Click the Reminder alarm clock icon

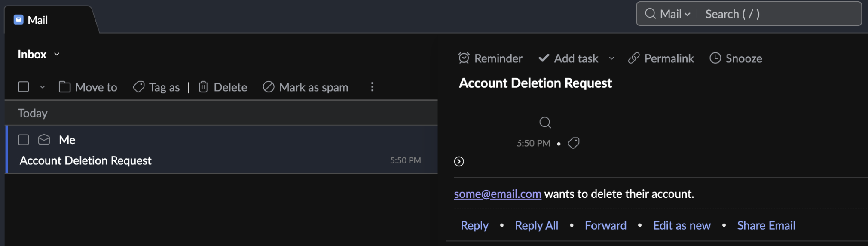click(464, 58)
